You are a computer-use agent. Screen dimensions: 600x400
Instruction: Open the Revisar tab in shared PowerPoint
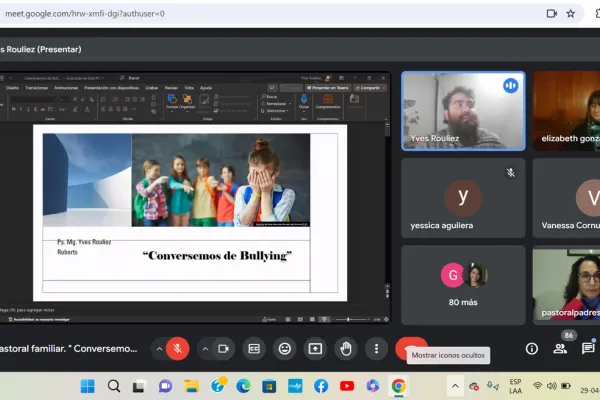click(x=171, y=88)
